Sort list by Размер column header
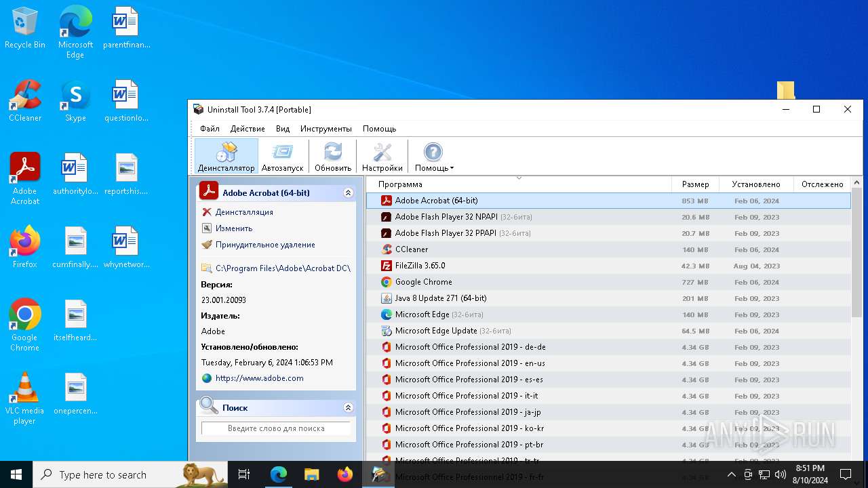 (696, 184)
